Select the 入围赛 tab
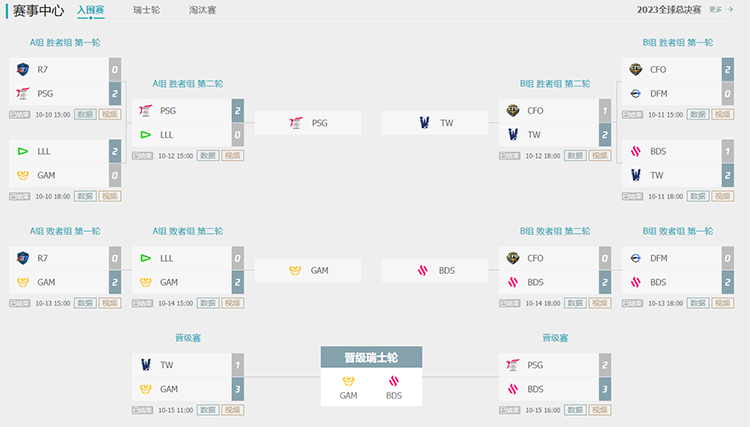Screen dimensions: 750x427 (90, 10)
